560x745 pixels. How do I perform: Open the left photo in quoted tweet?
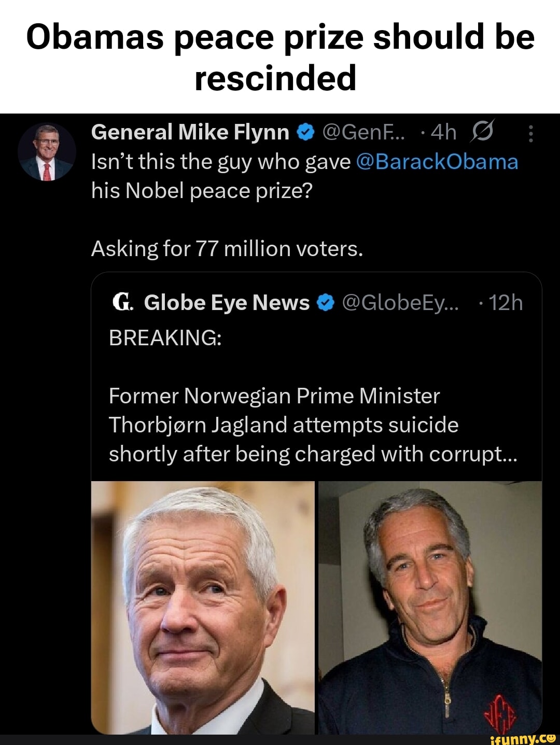[203, 608]
